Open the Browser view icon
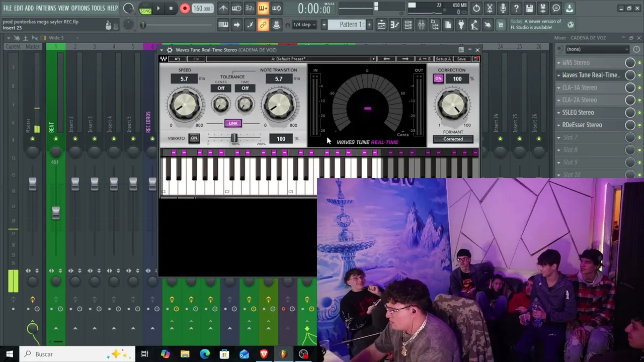The image size is (644, 362). 434,25
